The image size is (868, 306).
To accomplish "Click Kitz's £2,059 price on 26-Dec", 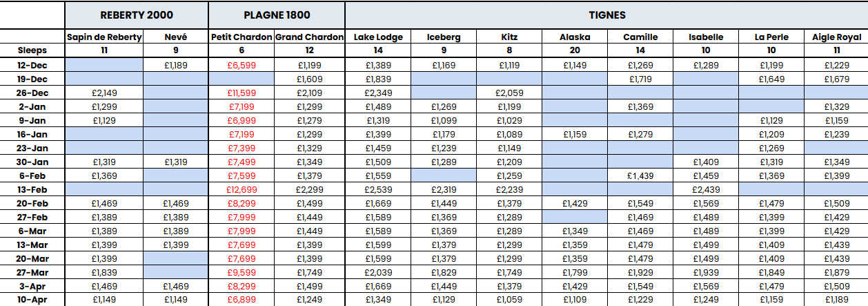I will [509, 93].
